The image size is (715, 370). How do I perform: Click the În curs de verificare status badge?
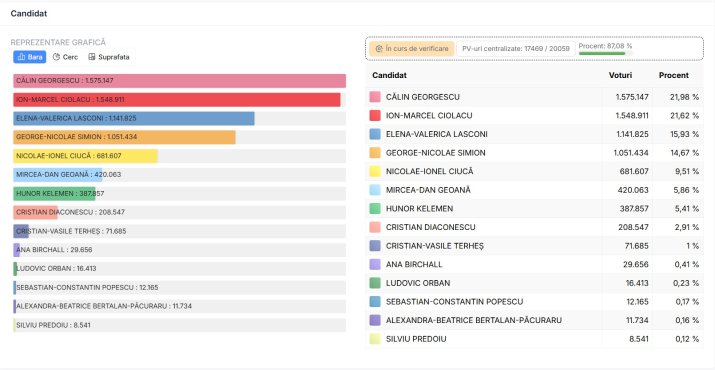pyautogui.click(x=412, y=48)
